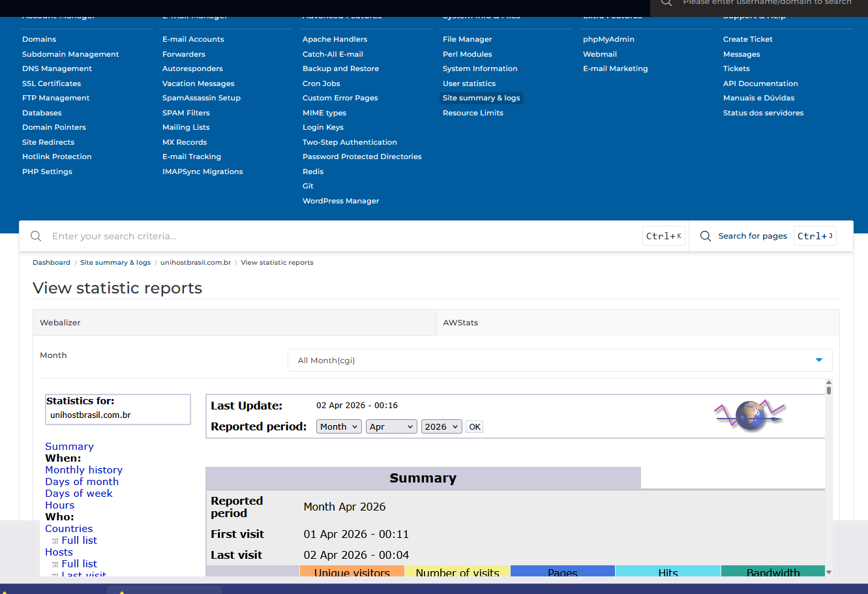Viewport: 868px width, 594px height.
Task: Open the Monthly history link
Action: 83,470
